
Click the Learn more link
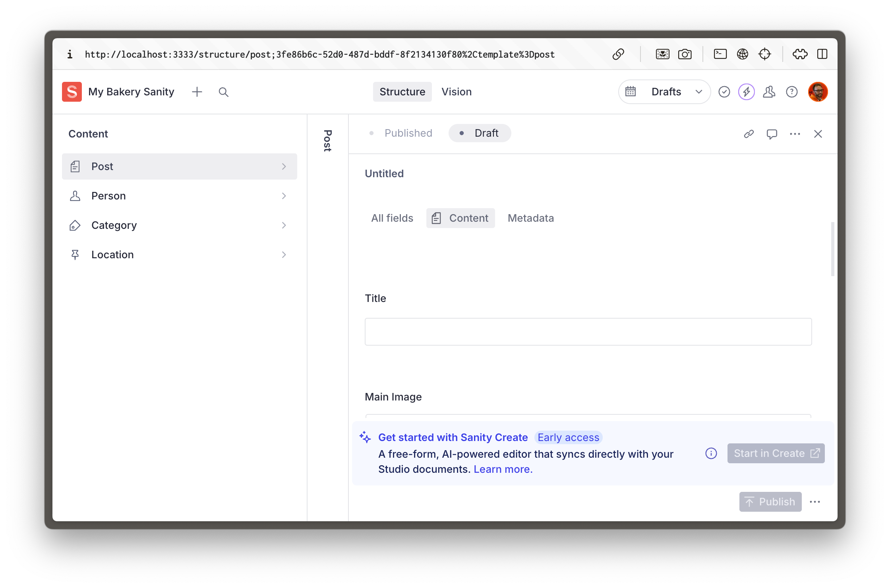click(x=503, y=469)
